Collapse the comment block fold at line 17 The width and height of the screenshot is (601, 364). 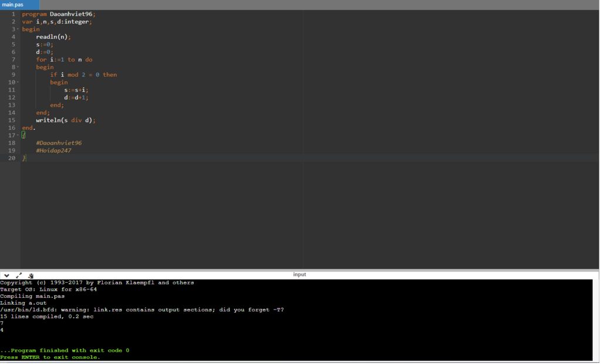click(18, 135)
